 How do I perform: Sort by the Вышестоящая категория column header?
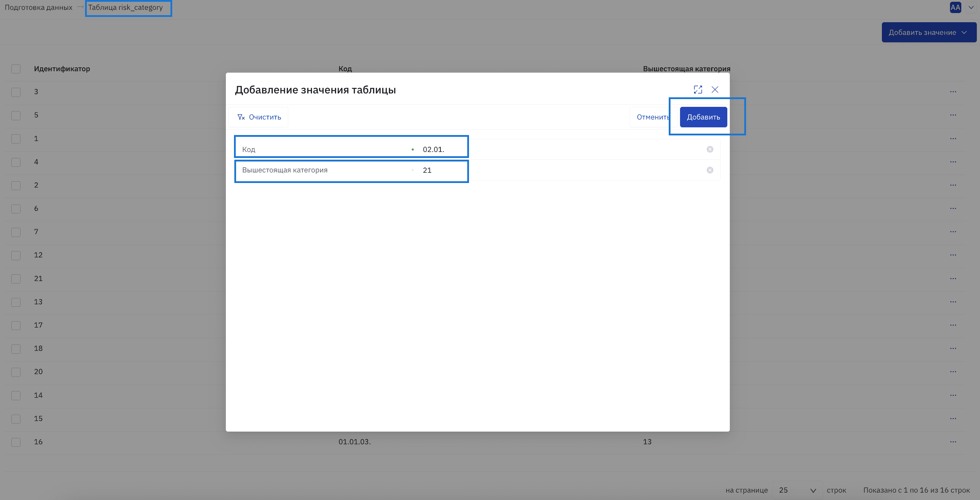coord(687,69)
